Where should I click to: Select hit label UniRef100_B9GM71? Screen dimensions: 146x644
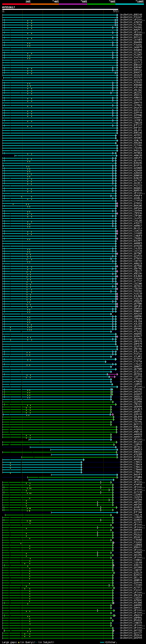(131, 72)
